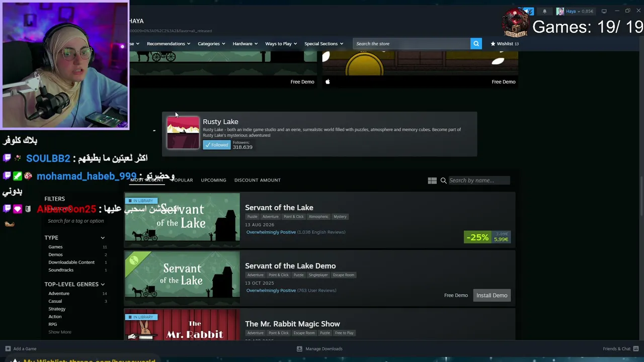Click the Free to Play tag
Image resolution: width=644 pixels, height=362 pixels.
point(344,333)
